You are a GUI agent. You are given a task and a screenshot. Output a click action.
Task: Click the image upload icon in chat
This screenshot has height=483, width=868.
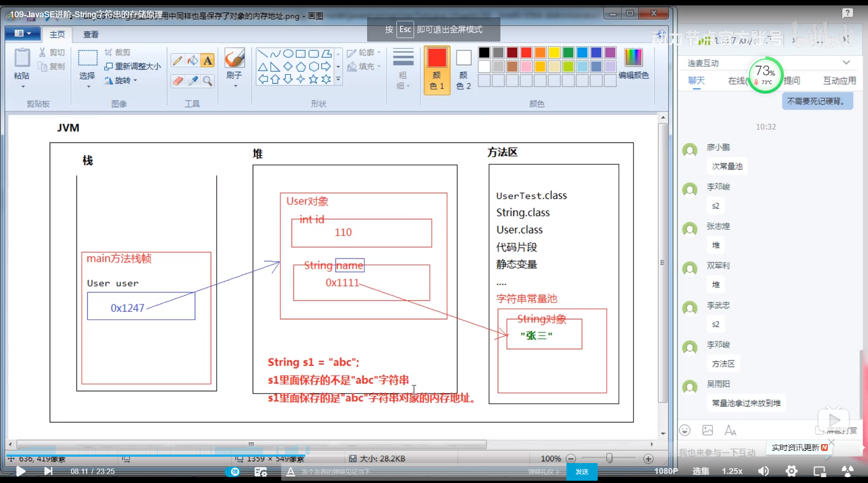coord(708,430)
